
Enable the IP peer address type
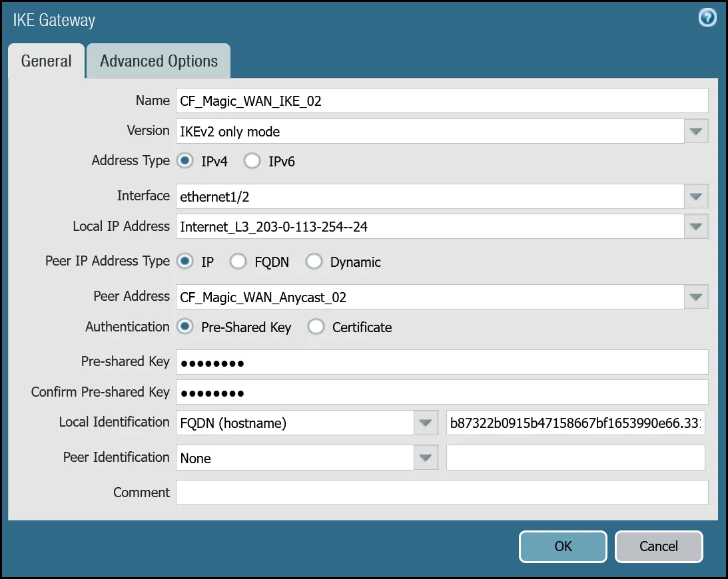pos(184,262)
